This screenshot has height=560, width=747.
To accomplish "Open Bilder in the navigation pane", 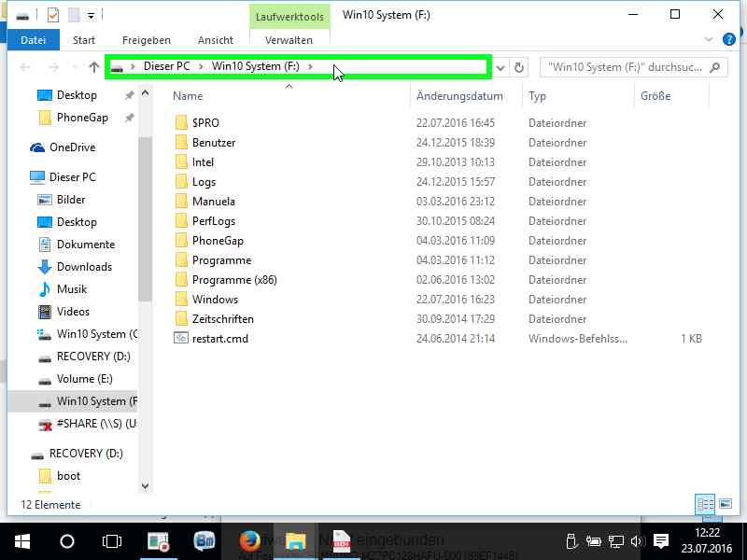I will pyautogui.click(x=71, y=200).
